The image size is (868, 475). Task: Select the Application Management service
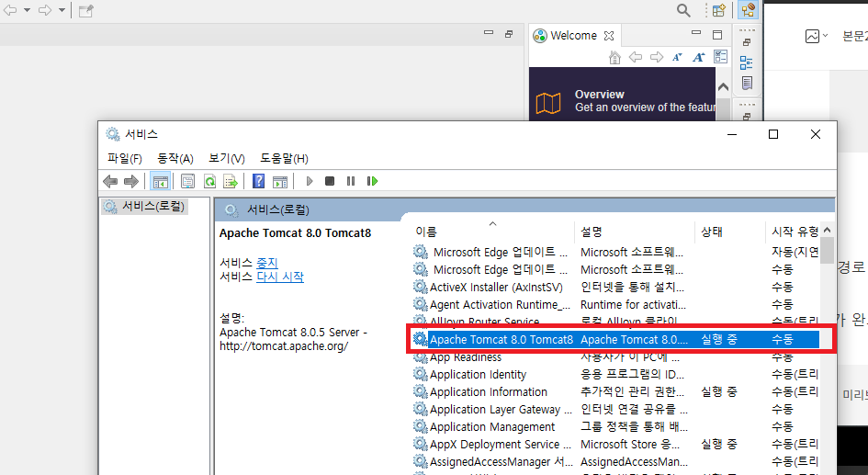coord(615,427)
